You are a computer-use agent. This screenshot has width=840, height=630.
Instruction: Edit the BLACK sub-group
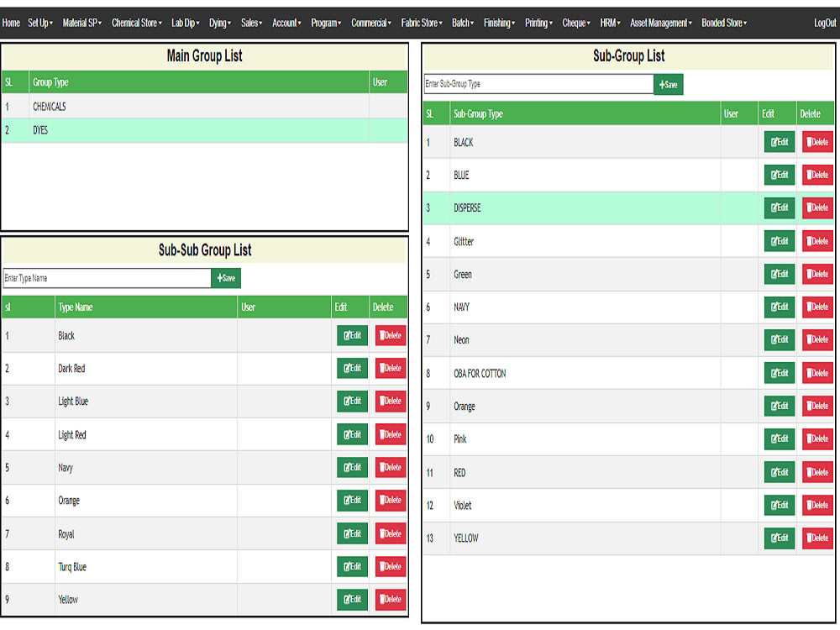pyautogui.click(x=780, y=142)
